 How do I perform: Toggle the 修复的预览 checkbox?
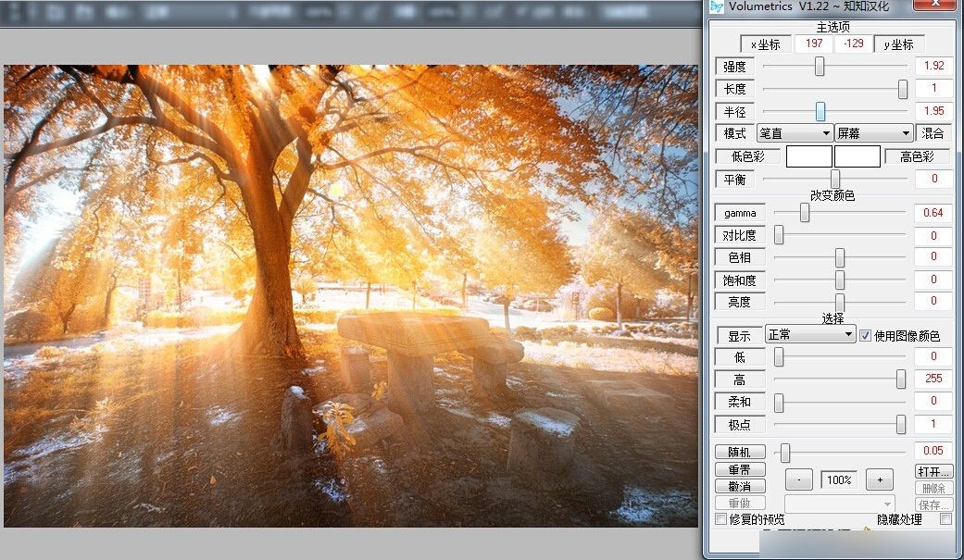[721, 519]
